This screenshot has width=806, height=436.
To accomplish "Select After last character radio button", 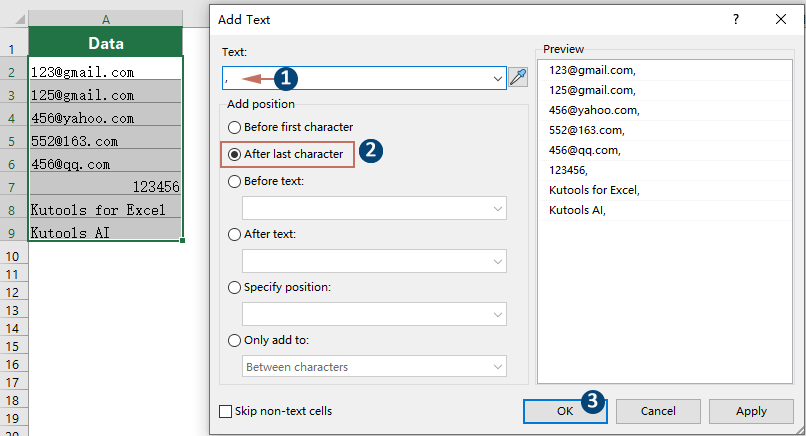I will (x=235, y=154).
